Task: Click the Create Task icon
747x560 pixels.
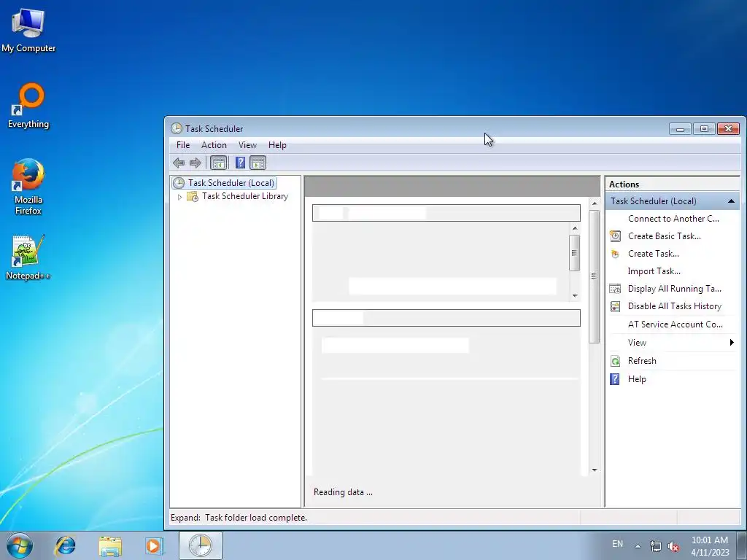Action: click(615, 254)
